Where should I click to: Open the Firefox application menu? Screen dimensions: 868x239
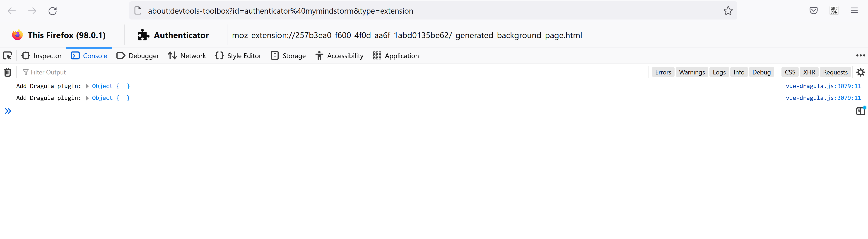point(855,10)
